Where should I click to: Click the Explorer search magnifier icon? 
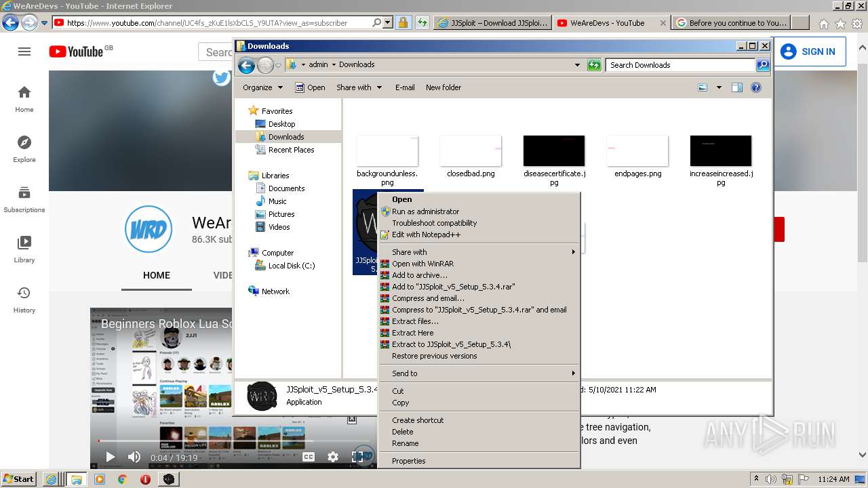[763, 65]
